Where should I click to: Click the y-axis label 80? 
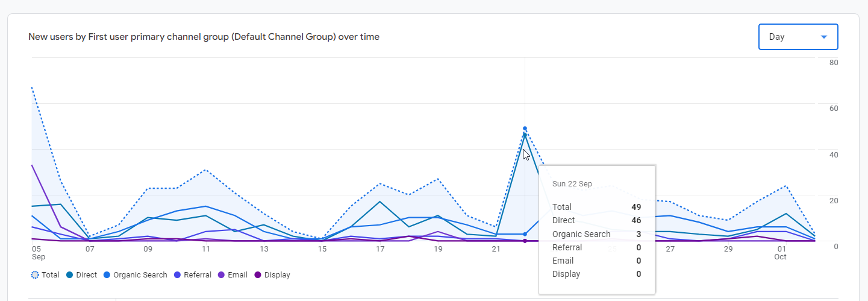coord(834,62)
